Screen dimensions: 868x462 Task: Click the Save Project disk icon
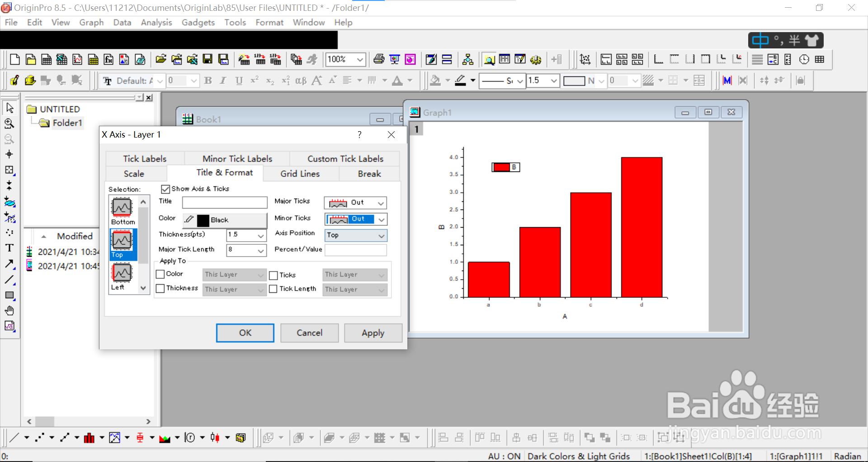pos(208,59)
